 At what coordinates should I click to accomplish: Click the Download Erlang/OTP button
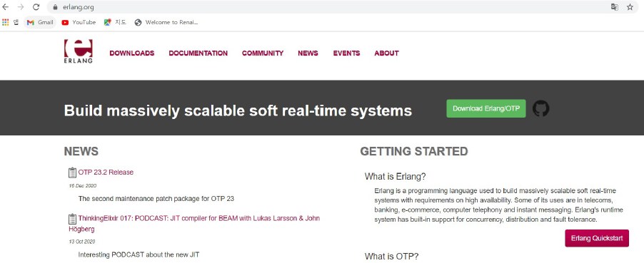click(486, 109)
